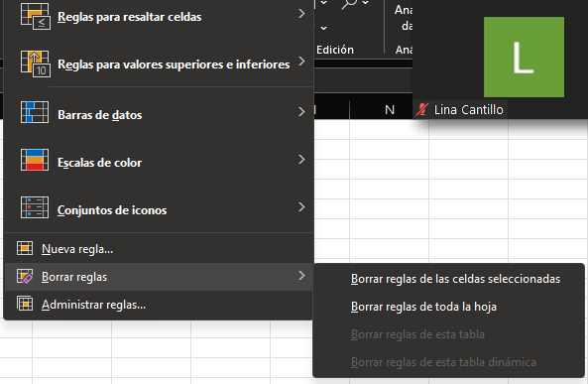
Task: Click the Borrar reglas eraser icon
Action: coord(25,276)
